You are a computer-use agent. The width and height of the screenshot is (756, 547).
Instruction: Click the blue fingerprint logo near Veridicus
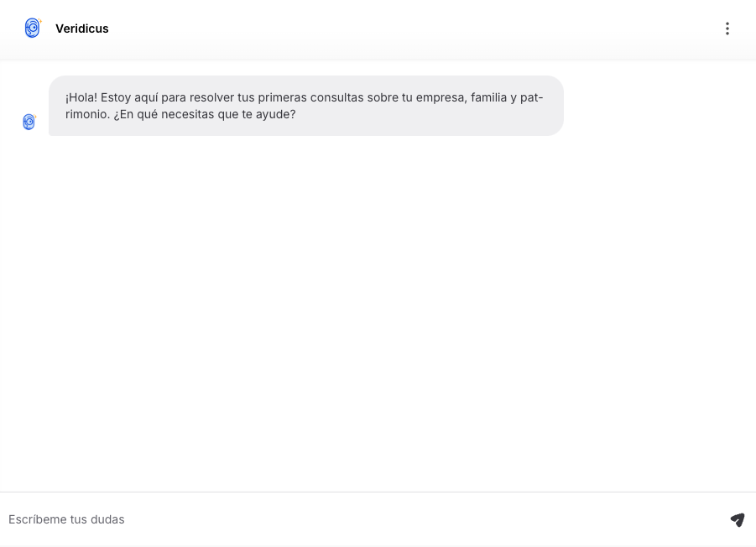(x=33, y=28)
